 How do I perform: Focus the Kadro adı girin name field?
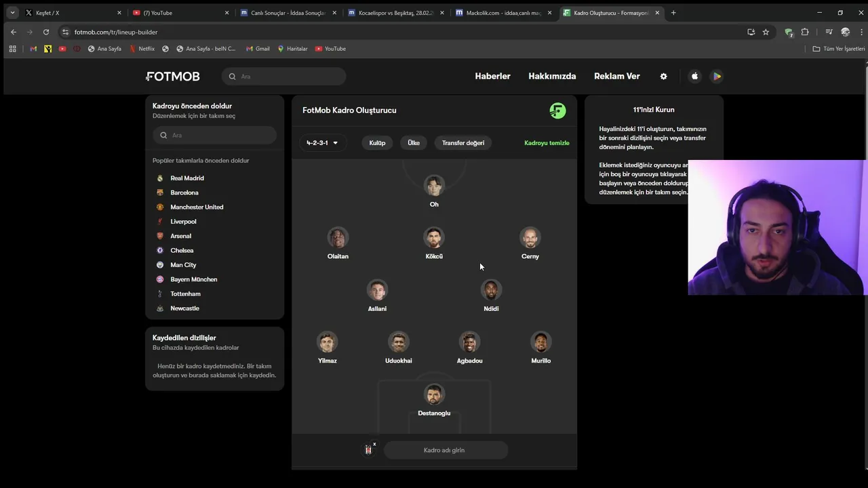446,450
